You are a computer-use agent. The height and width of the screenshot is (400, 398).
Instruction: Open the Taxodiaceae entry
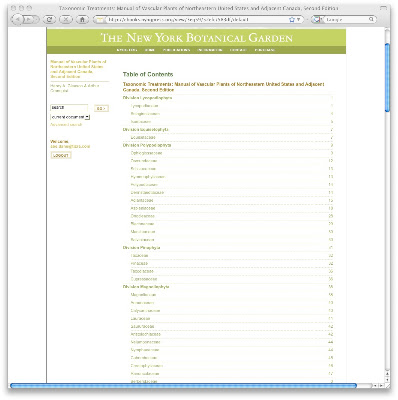142,271
